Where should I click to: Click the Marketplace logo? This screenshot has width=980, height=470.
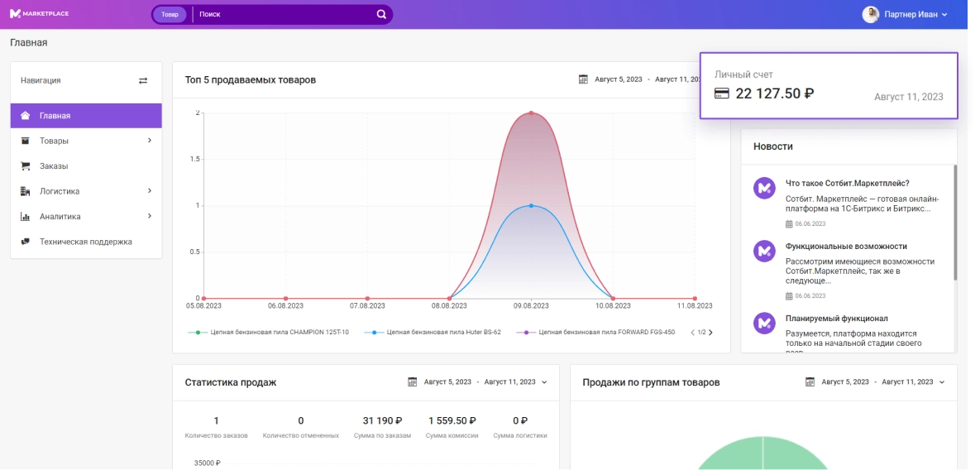click(x=40, y=14)
